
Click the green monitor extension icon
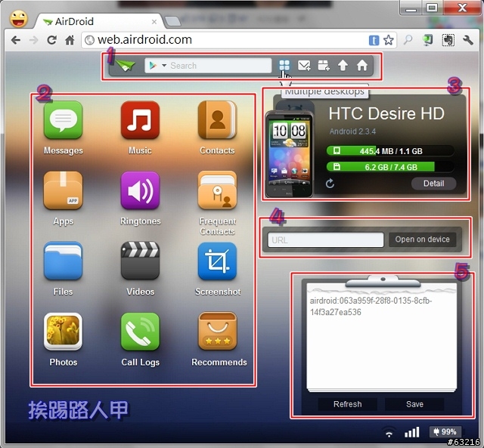(428, 40)
